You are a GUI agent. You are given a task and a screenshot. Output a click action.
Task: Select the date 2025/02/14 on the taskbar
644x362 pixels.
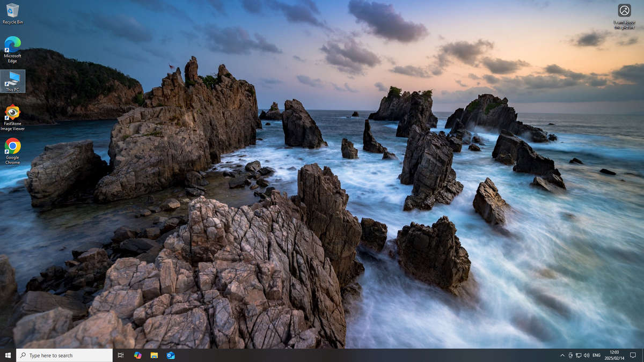click(613, 358)
